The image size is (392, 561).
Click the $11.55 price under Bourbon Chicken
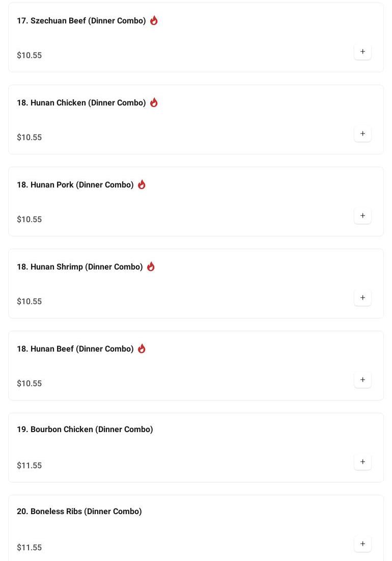click(x=30, y=465)
